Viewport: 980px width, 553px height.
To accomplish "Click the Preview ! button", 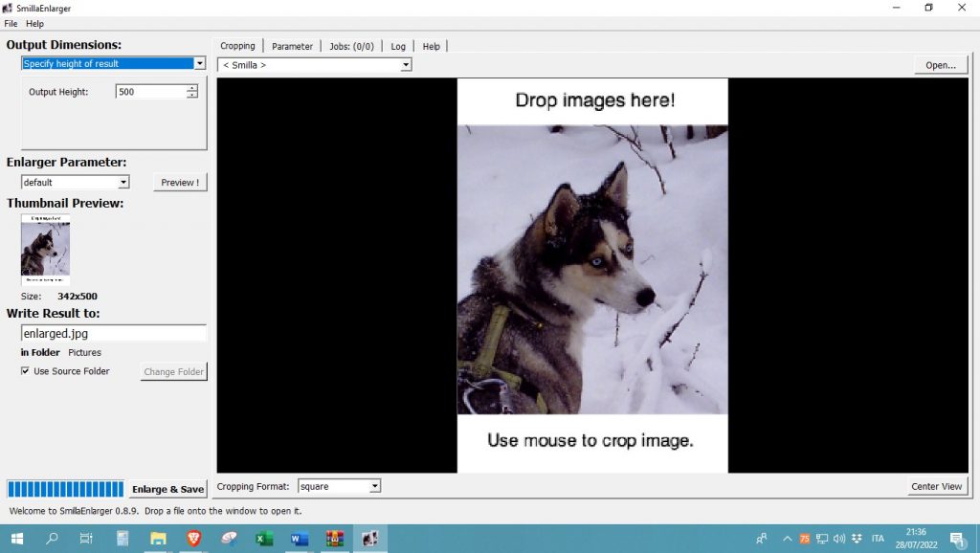I will pyautogui.click(x=180, y=183).
